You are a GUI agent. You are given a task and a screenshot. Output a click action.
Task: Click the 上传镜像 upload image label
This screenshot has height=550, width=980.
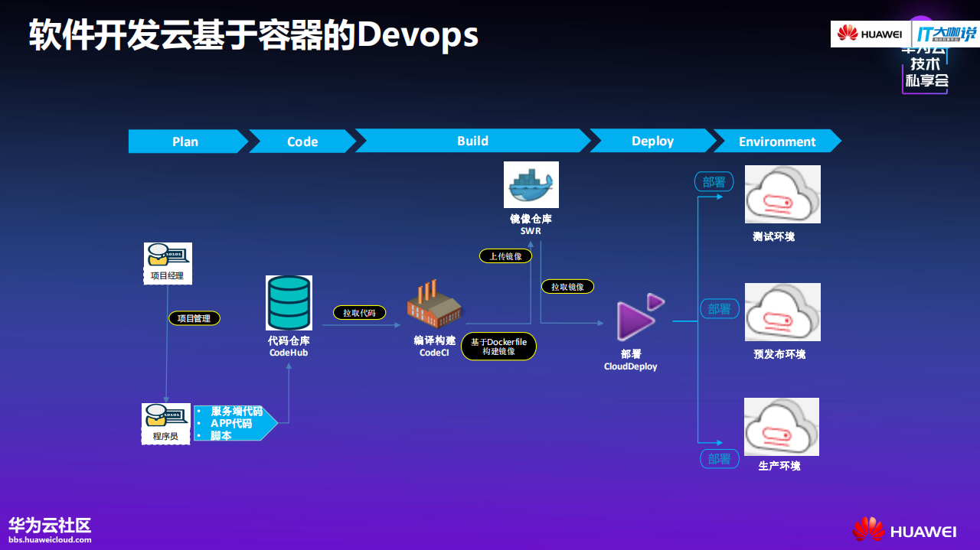pyautogui.click(x=506, y=255)
